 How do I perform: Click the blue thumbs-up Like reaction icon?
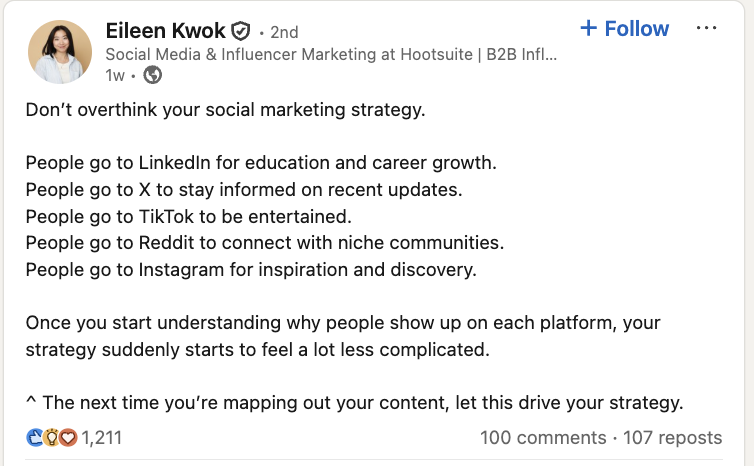tap(34, 438)
